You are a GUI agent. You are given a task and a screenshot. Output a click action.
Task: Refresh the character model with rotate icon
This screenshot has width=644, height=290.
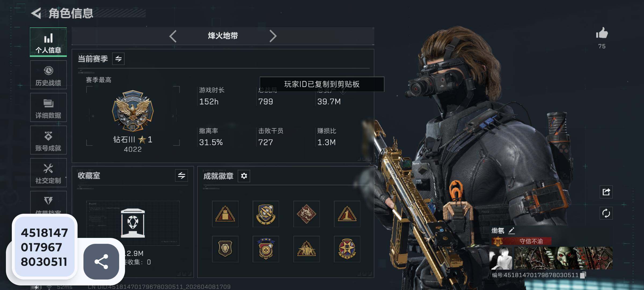pos(606,213)
